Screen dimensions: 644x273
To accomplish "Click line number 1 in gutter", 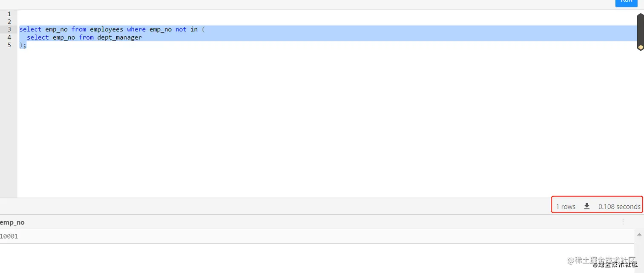I will pyautogui.click(x=9, y=14).
